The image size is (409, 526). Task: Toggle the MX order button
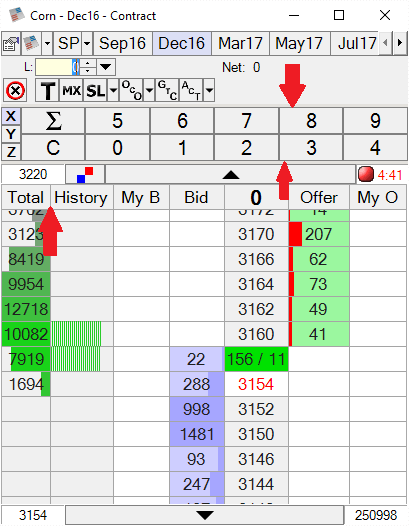[71, 90]
